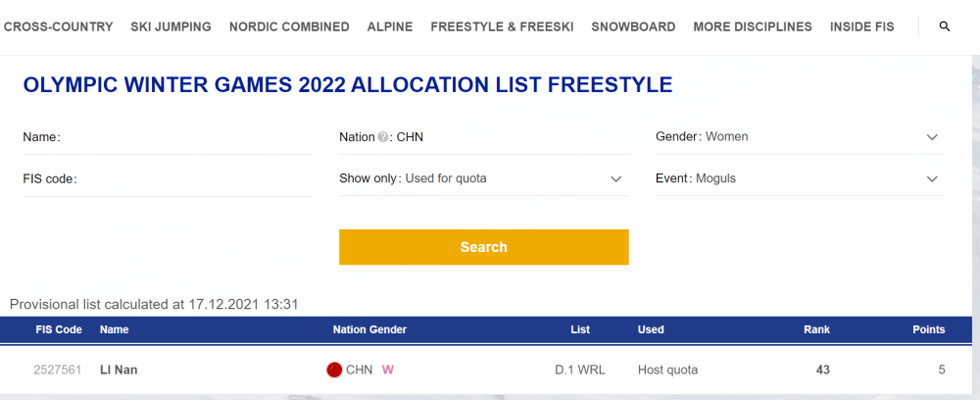Open the Ski Jumping menu

171,26
